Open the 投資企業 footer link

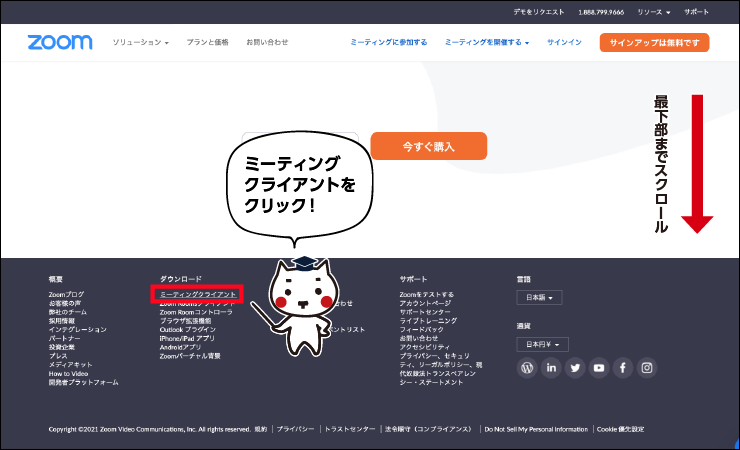tap(61, 347)
